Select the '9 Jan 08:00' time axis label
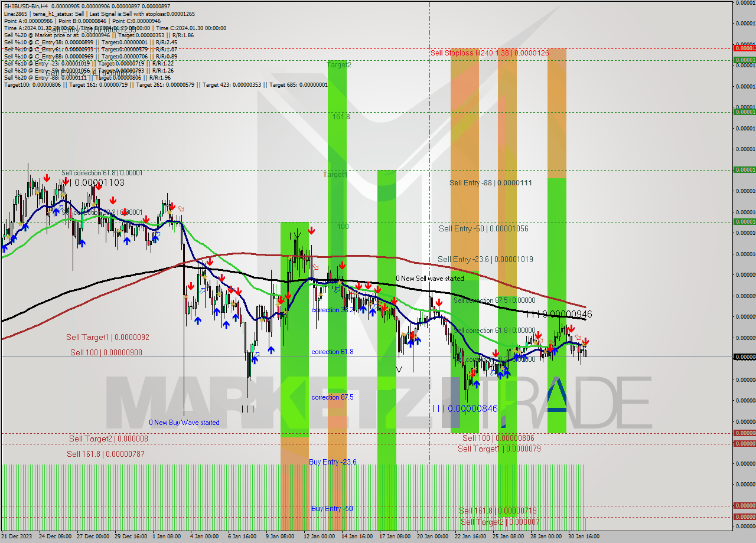This screenshot has height=543, width=756. [x=280, y=537]
